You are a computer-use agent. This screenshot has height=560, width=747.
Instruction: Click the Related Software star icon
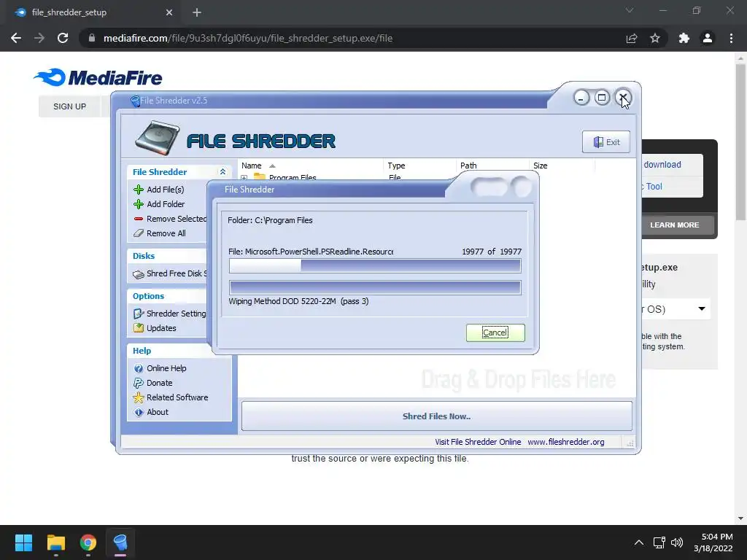pos(139,397)
